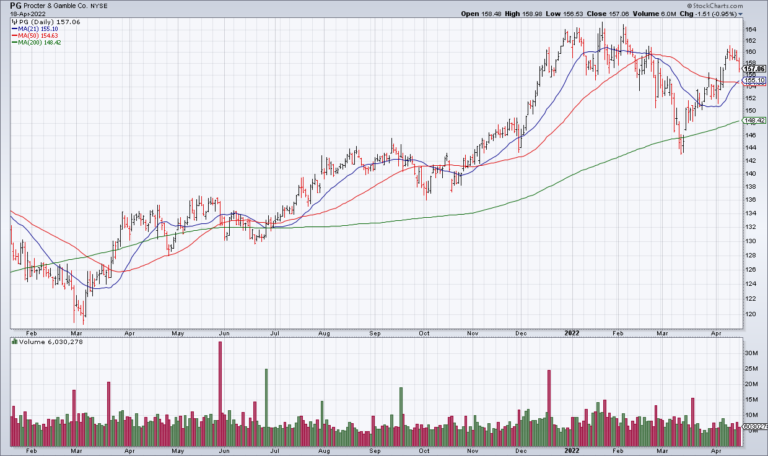
Task: Click the 30M volume axis label
Action: (x=751, y=353)
